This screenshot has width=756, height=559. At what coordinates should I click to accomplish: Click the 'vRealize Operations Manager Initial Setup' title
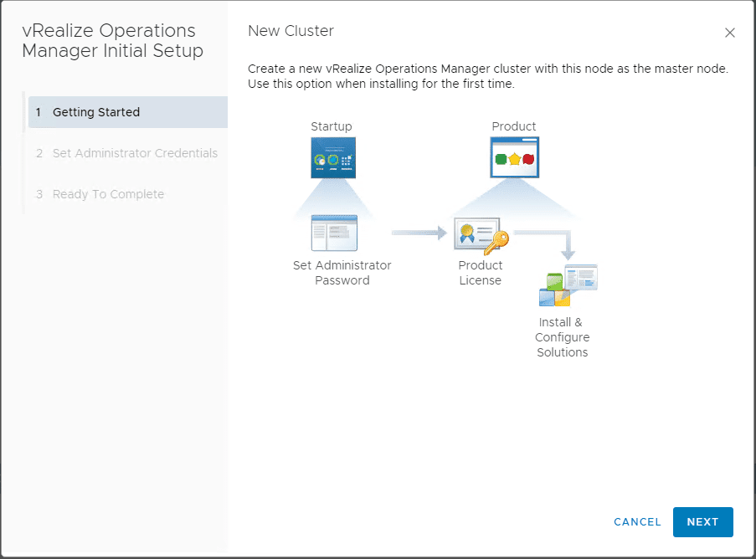click(113, 40)
